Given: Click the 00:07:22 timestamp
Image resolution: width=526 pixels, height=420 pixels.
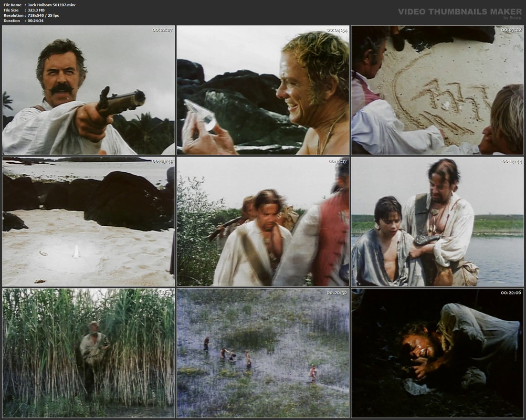Looking at the screenshot, I should (x=511, y=30).
